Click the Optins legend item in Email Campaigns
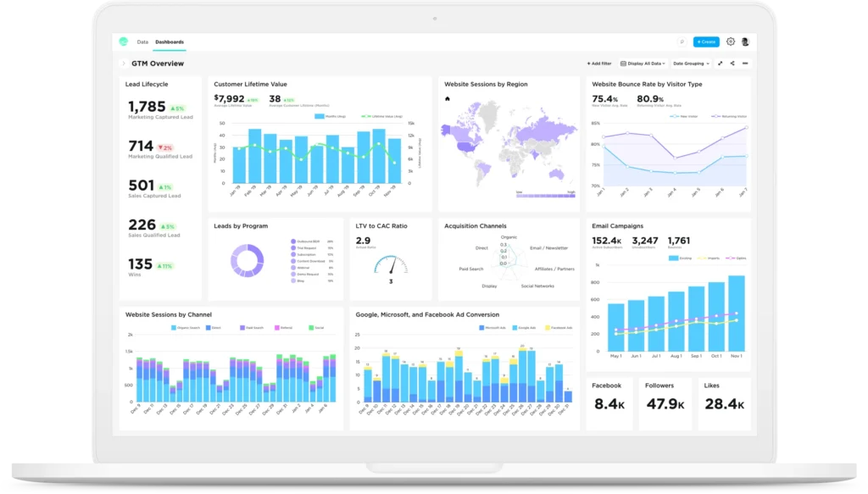Viewport: 868px width, 494px height. pos(737,258)
